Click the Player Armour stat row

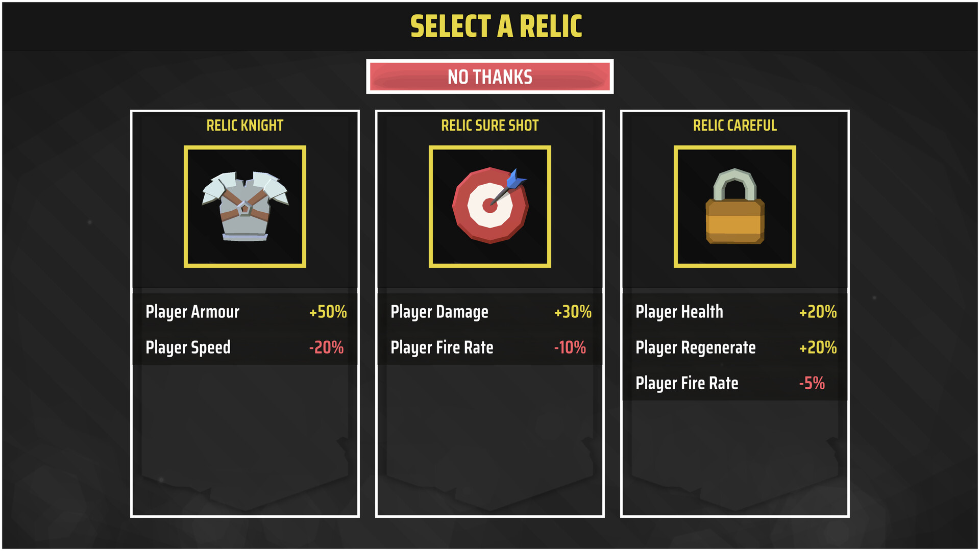coord(245,312)
